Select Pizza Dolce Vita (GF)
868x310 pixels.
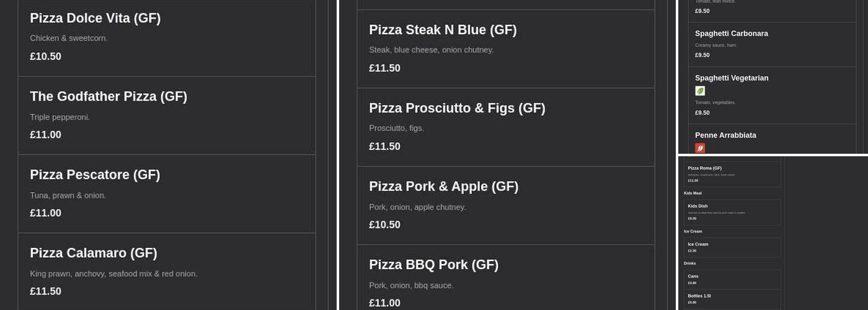pyautogui.click(x=166, y=37)
